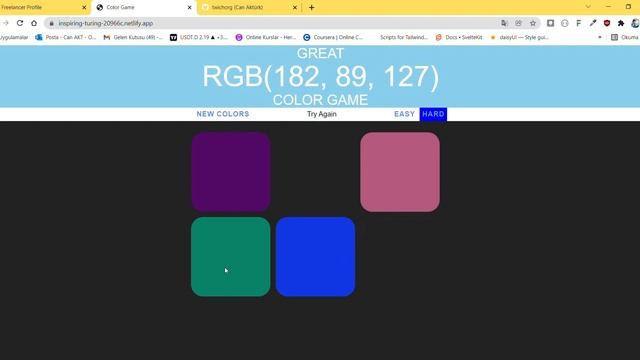
Task: Open the round gray extension icon
Action: (564, 23)
